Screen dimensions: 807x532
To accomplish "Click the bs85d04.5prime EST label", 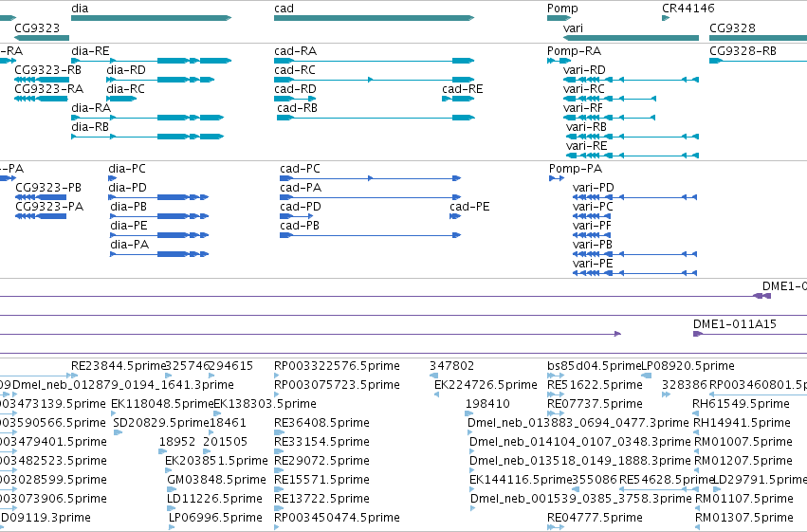I will click(595, 366).
